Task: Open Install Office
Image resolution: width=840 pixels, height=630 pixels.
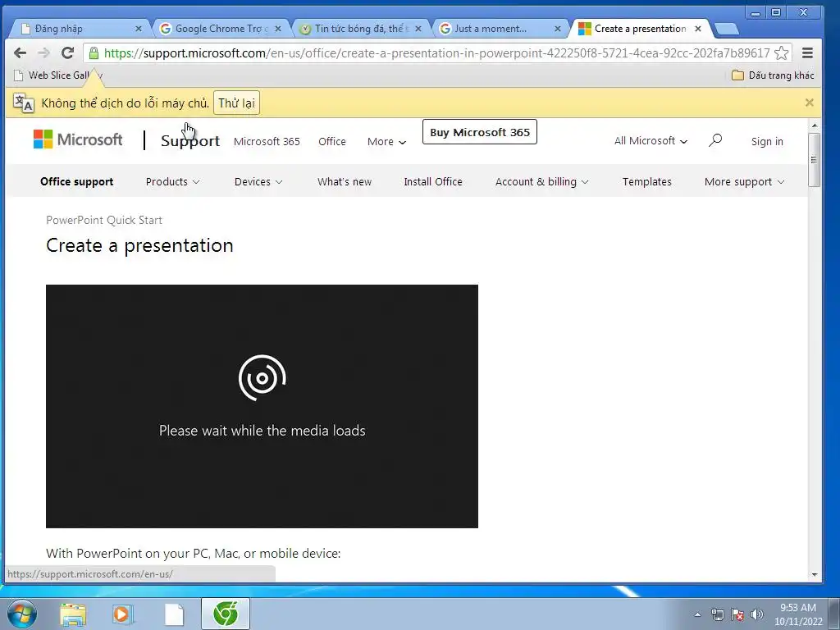Action: (433, 181)
